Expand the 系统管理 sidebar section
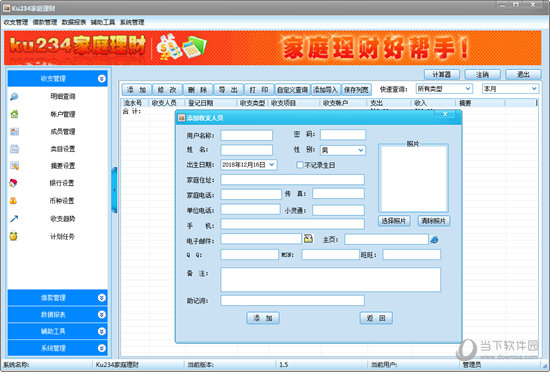Image resolution: width=550 pixels, height=372 pixels. pyautogui.click(x=102, y=348)
